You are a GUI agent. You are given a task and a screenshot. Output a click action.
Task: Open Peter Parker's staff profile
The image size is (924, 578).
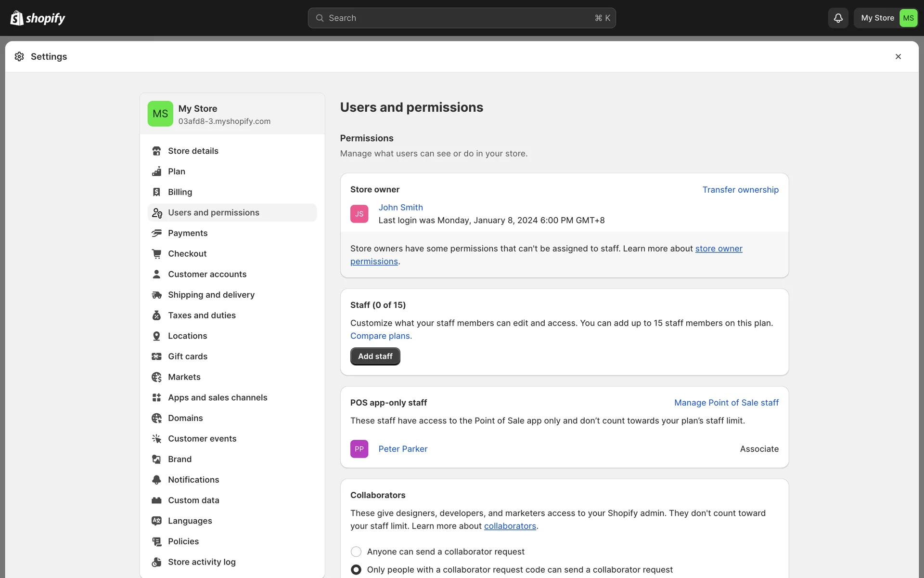pos(403,449)
